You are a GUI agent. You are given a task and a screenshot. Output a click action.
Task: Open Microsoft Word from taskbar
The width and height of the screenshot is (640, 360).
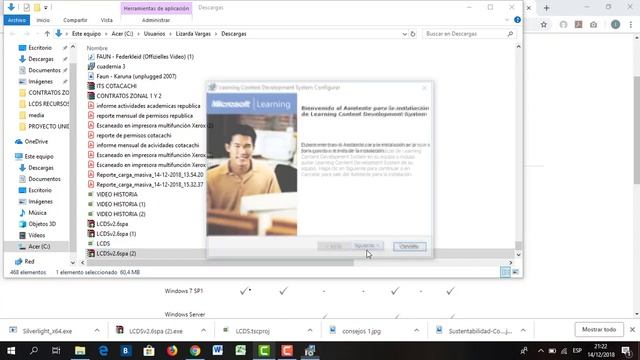click(x=218, y=351)
